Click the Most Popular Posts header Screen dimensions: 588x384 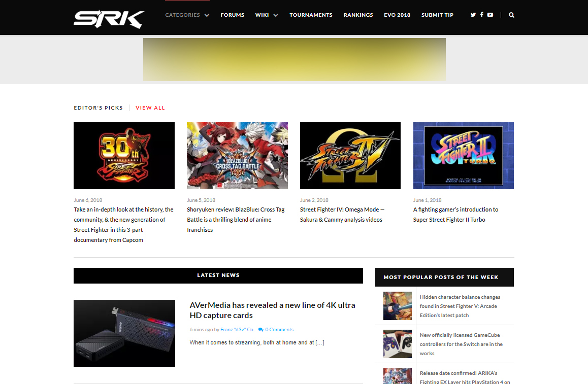pyautogui.click(x=444, y=277)
